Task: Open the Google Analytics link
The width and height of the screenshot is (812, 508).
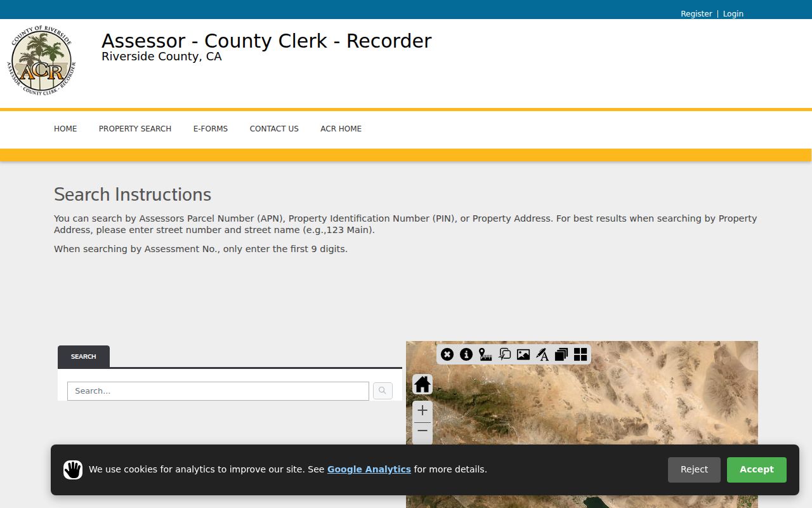Action: coord(369,469)
